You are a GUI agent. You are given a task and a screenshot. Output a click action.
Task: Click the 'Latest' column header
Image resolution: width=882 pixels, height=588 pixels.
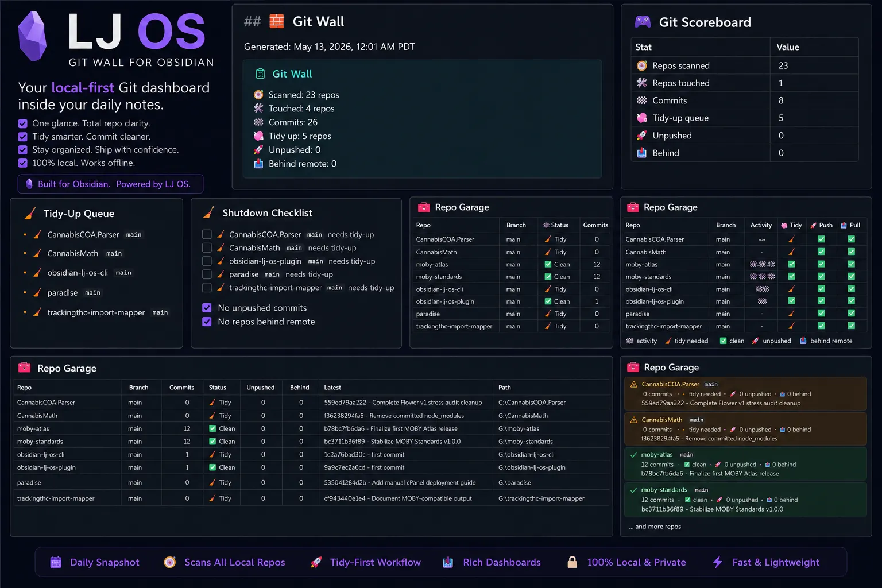click(x=332, y=388)
